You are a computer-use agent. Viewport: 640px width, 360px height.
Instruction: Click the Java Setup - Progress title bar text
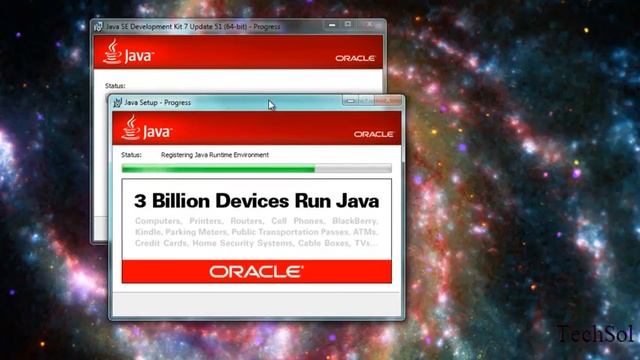click(x=158, y=102)
